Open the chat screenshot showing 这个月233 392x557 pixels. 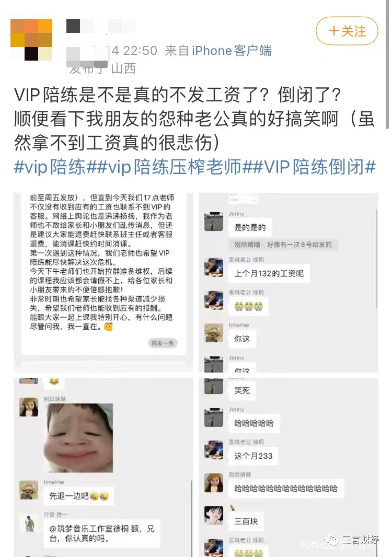coord(288,467)
